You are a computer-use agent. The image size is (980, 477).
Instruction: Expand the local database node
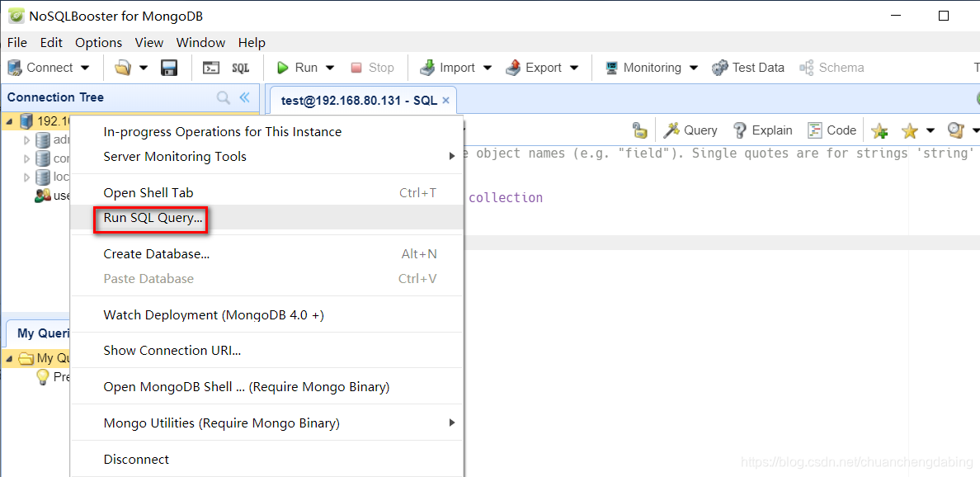[26, 177]
